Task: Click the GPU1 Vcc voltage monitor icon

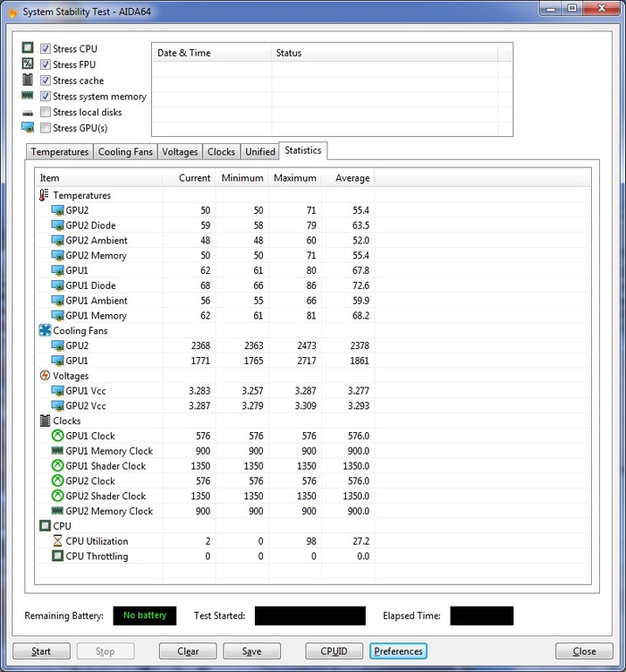Action: [x=57, y=390]
